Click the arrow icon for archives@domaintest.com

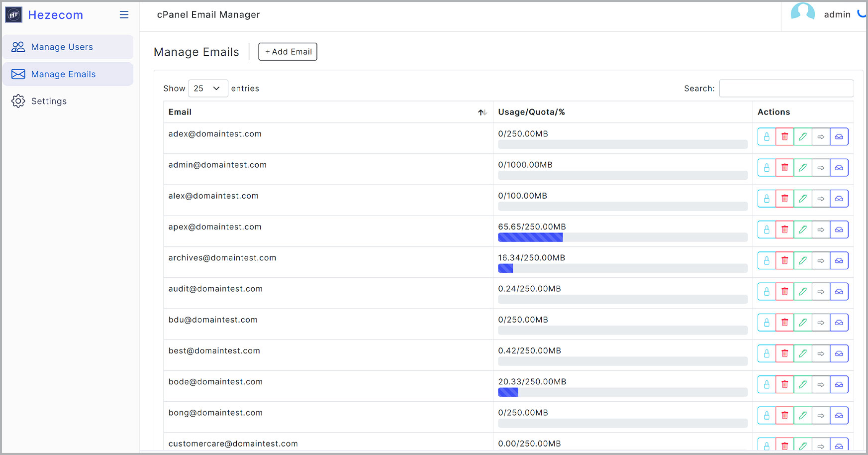click(821, 261)
